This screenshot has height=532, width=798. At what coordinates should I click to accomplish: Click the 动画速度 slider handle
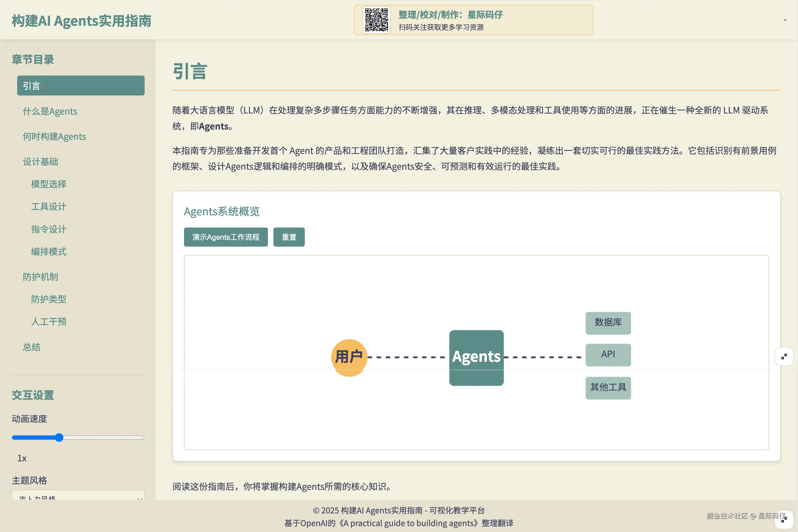(x=59, y=437)
